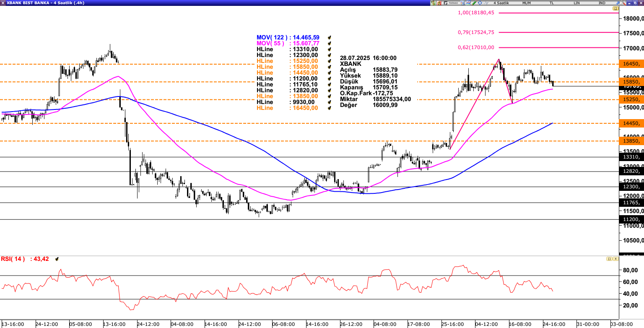Click the small icon next to RSI(14) label
The image size is (644, 328).
click(x=57, y=259)
